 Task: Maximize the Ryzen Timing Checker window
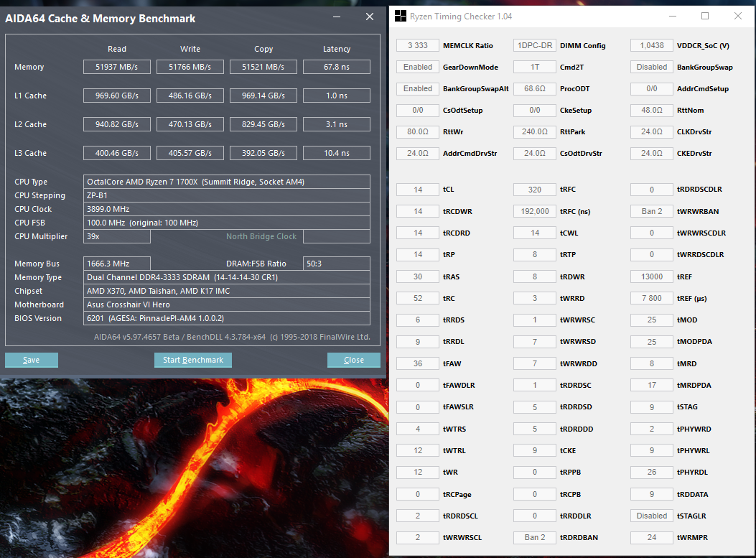tap(705, 16)
